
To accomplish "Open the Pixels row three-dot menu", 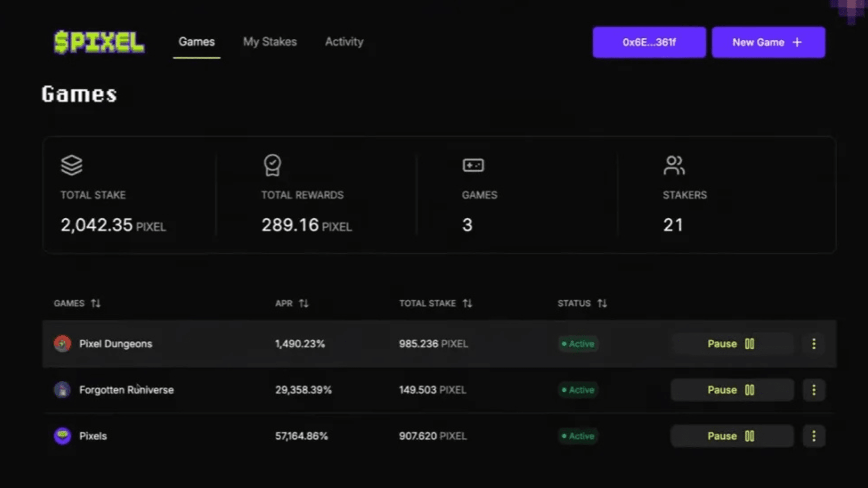I will 814,436.
